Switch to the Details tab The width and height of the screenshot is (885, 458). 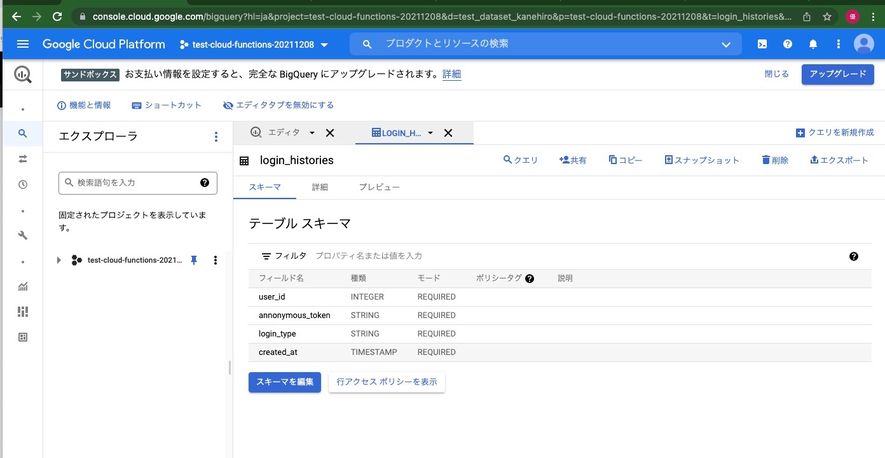click(x=319, y=187)
